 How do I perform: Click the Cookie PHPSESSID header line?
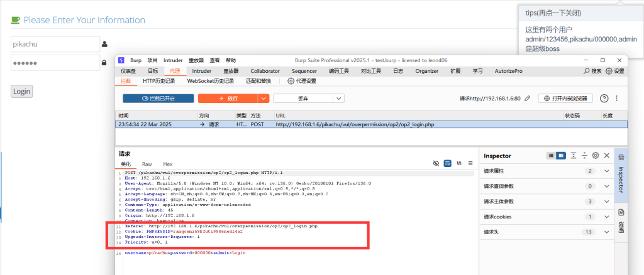click(184, 232)
